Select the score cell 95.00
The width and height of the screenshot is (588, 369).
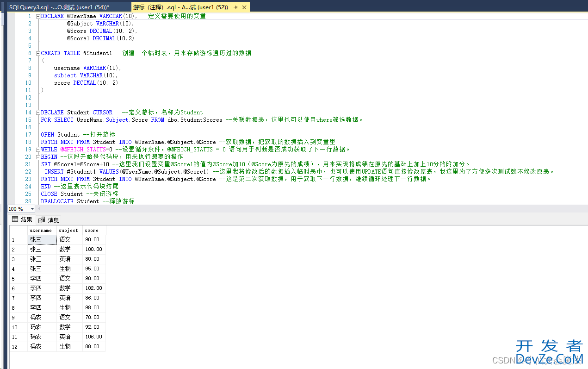click(x=94, y=269)
